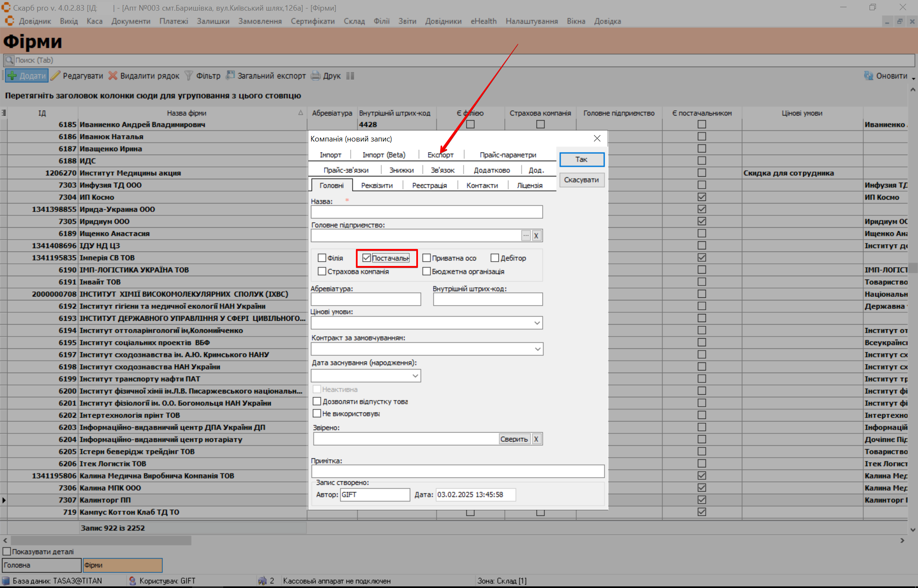Image resolution: width=918 pixels, height=588 pixels.
Task: Open the Фільтр funnel icon
Action: point(189,76)
